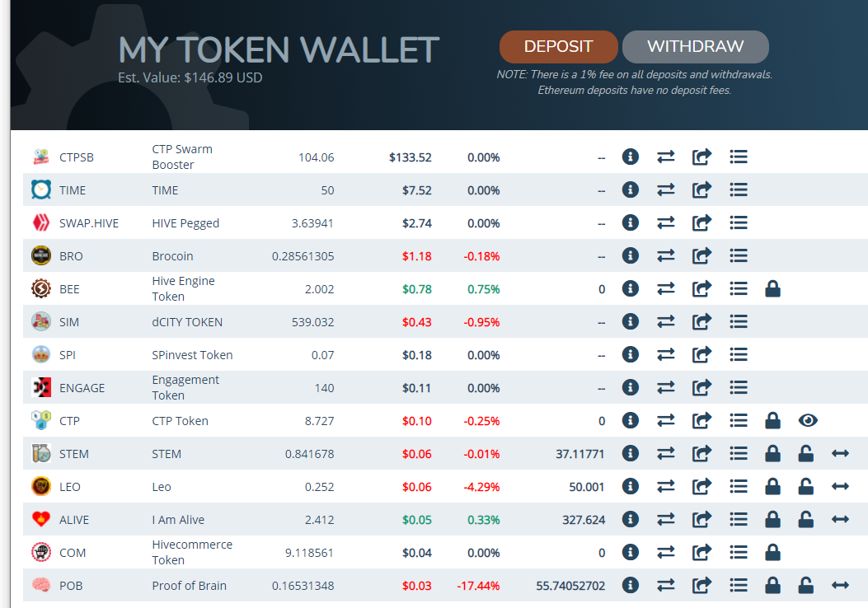Open trade arrows icon for LEO row

[x=665, y=486]
